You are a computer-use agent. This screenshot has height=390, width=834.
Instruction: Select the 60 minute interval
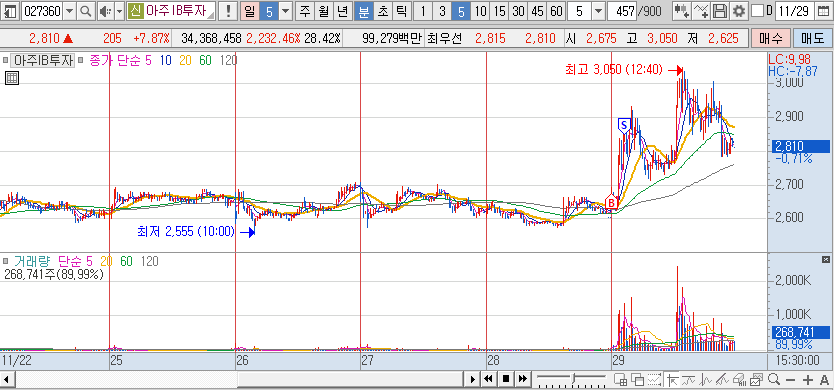pos(556,11)
